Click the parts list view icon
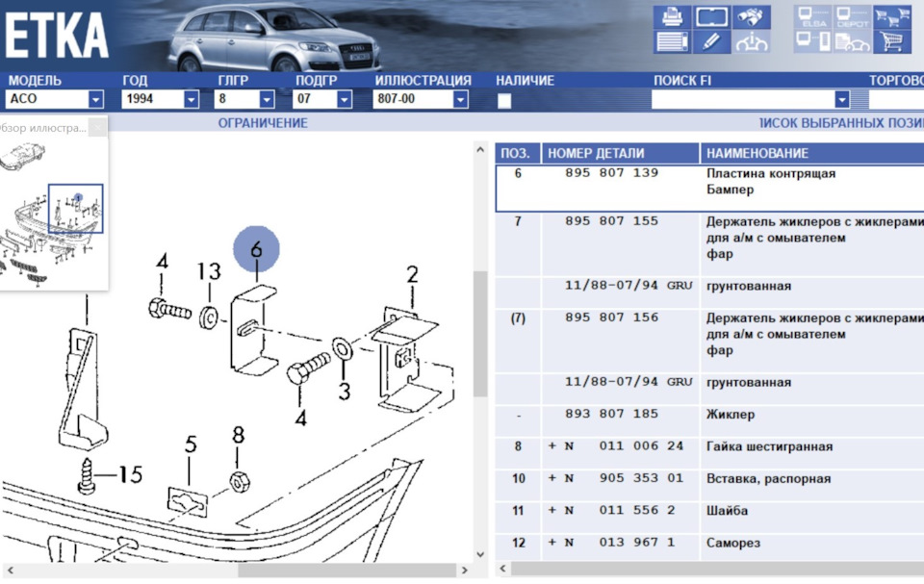The image size is (924, 584). point(672,41)
